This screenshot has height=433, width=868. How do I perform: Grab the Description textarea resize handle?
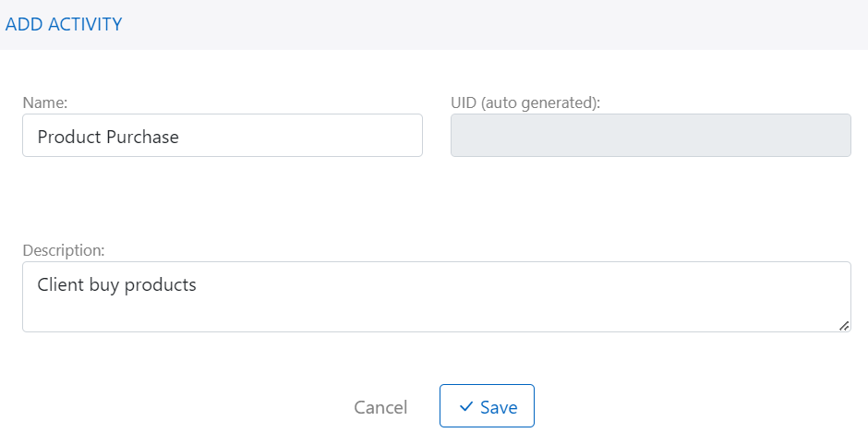click(844, 325)
